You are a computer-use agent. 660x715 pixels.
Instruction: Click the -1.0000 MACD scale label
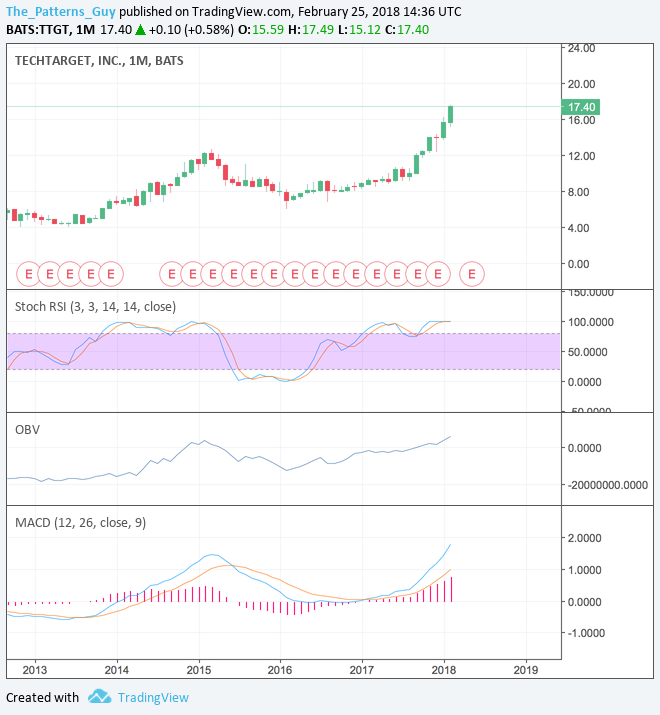coord(586,633)
